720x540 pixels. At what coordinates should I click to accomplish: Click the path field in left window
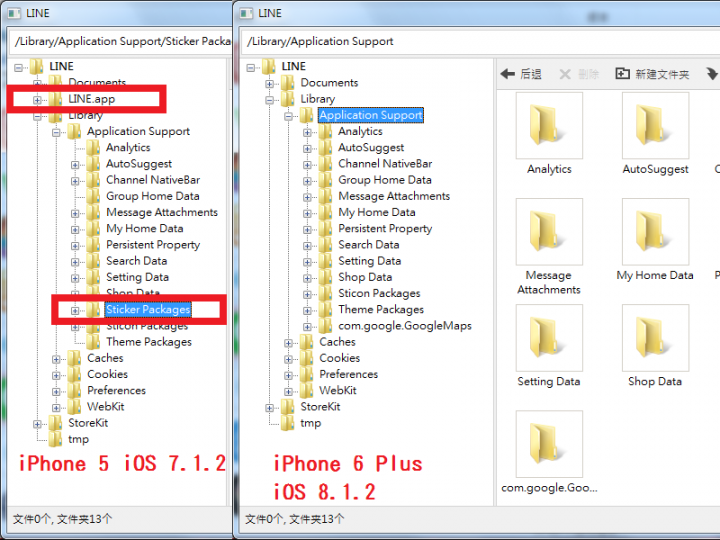120,41
